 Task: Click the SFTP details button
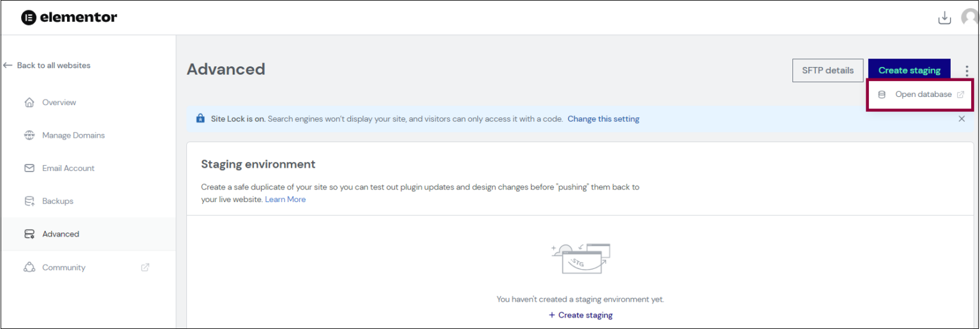[828, 71]
